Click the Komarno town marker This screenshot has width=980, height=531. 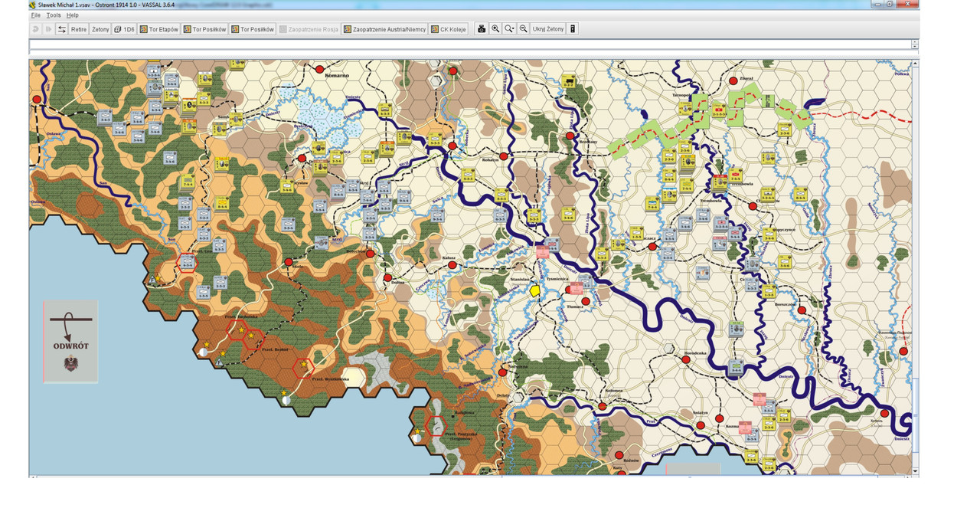point(320,70)
